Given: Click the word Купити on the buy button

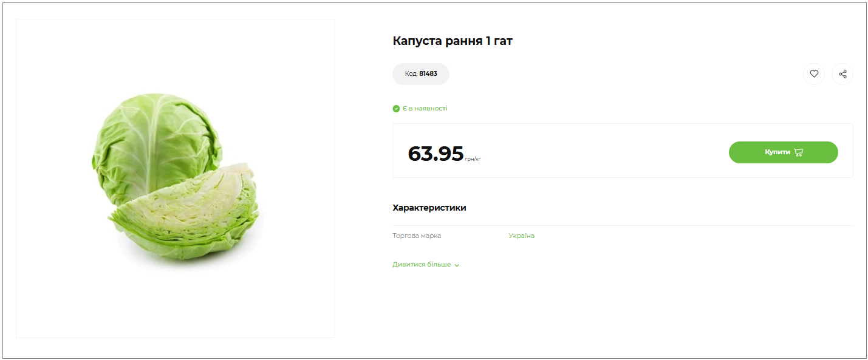Looking at the screenshot, I should click(777, 152).
